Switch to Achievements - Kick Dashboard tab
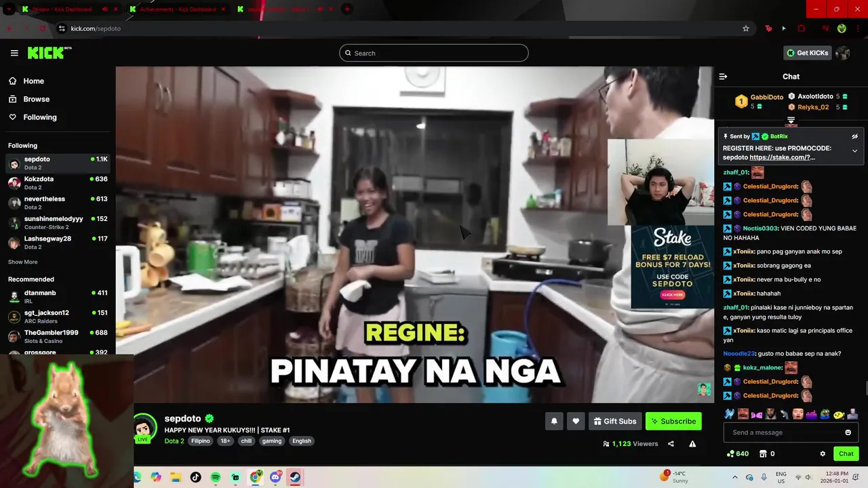This screenshot has height=488, width=868. (x=177, y=9)
